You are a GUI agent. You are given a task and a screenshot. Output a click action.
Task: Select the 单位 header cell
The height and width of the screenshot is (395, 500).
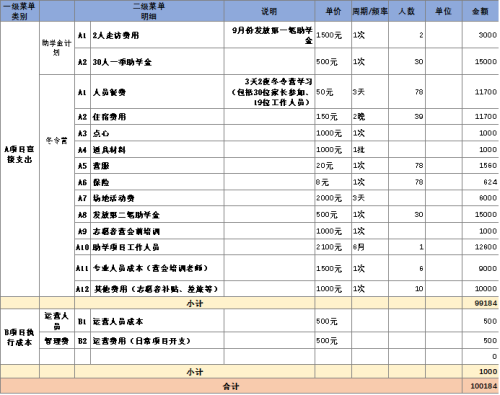tap(444, 11)
